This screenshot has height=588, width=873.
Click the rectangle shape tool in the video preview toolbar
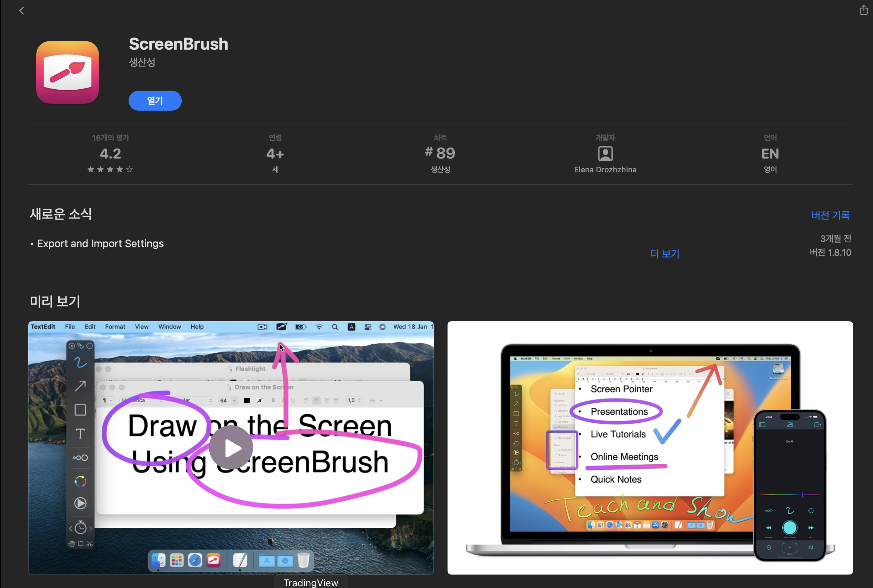(x=80, y=410)
